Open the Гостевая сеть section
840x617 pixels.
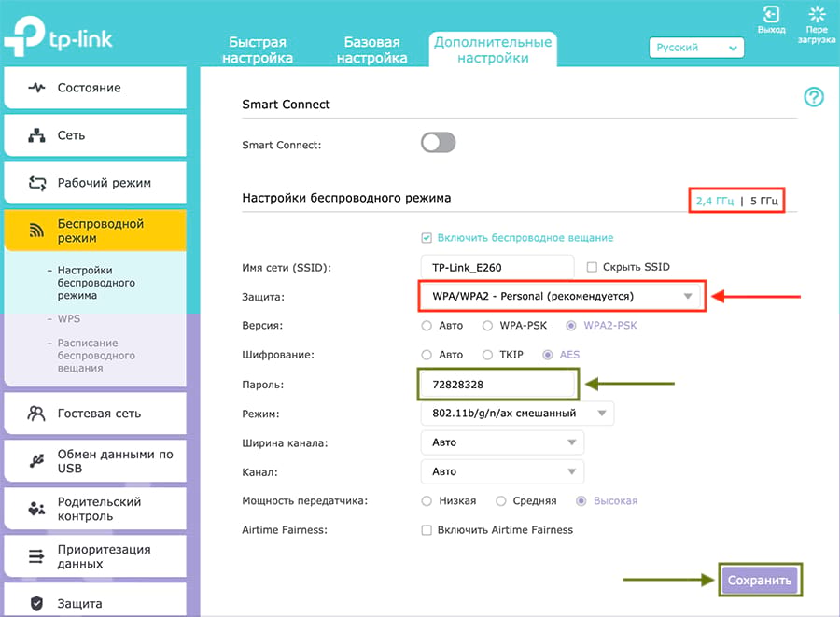pyautogui.click(x=95, y=413)
